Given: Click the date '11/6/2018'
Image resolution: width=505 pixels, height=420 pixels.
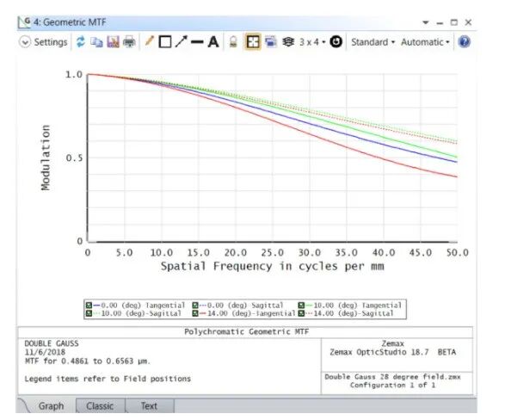Looking at the screenshot, I should pyautogui.click(x=45, y=352).
